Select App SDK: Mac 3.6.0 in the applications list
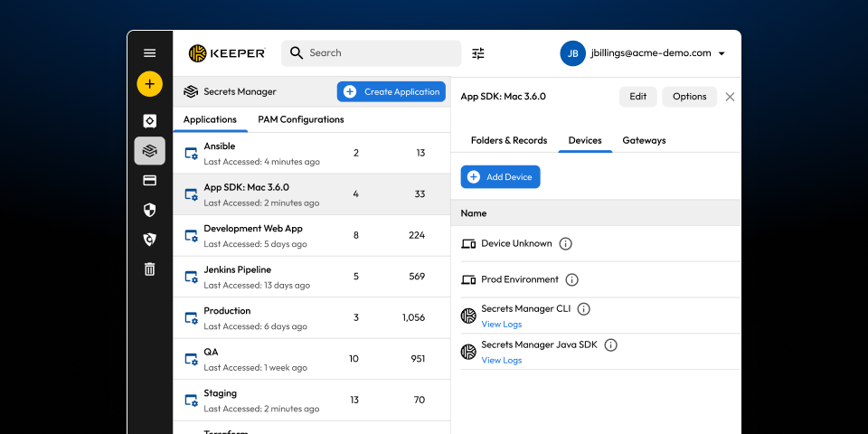The height and width of the screenshot is (434, 868). (312, 194)
